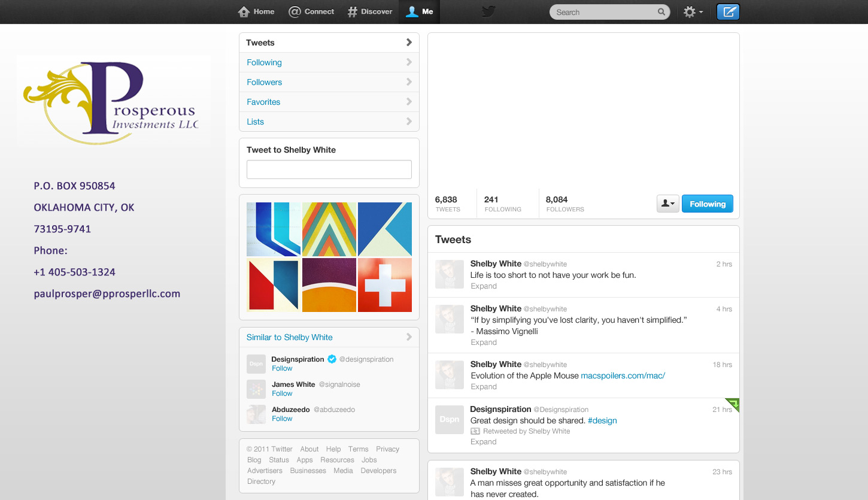The width and height of the screenshot is (868, 500).
Task: Open the Terms footer link
Action: point(358,449)
